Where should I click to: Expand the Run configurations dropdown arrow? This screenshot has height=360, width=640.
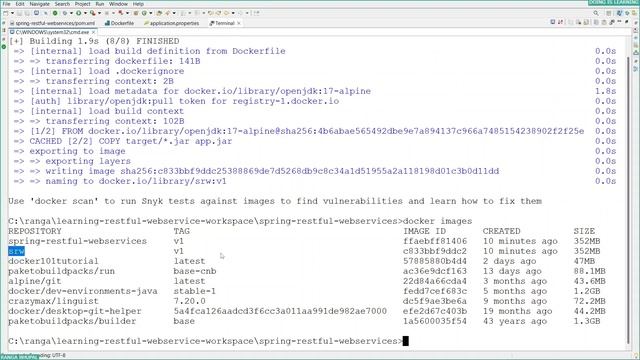tap(85, 13)
